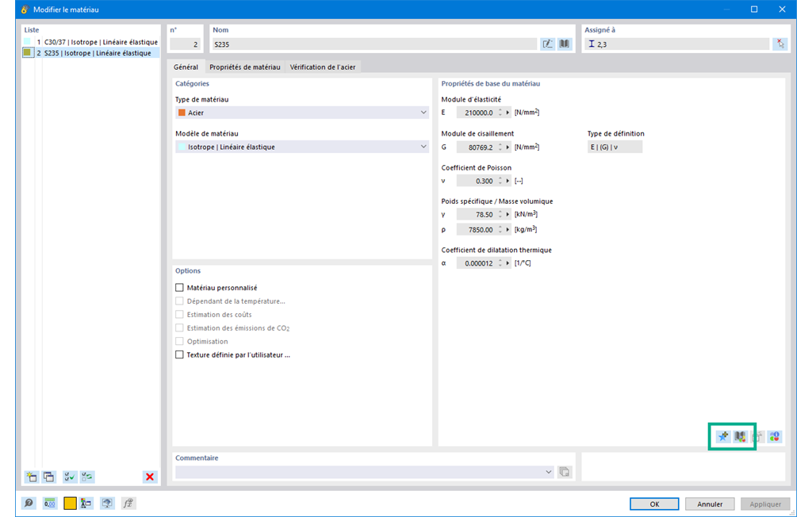Toggle Estimation des émissions de CO2 checkbox
The image size is (812, 517).
point(179,328)
